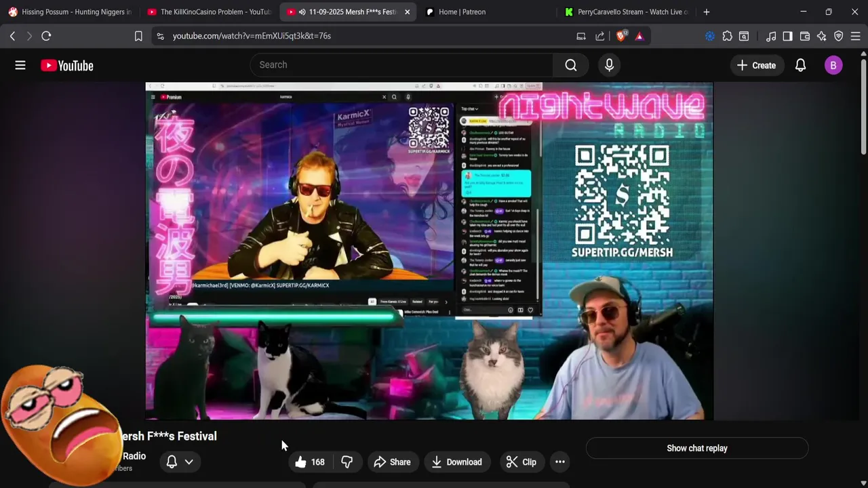The width and height of the screenshot is (868, 488).
Task: Click the tab search toolbar icon
Action: (744, 36)
